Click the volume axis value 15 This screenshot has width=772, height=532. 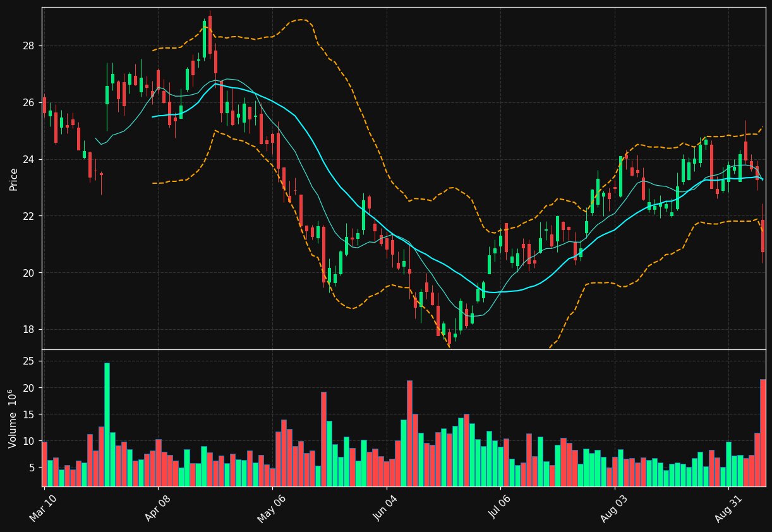pyautogui.click(x=30, y=414)
